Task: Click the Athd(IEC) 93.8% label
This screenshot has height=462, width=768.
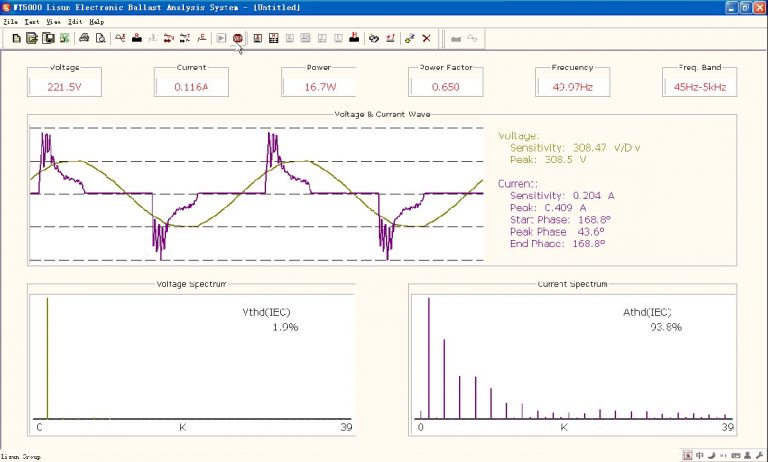Action: click(652, 319)
